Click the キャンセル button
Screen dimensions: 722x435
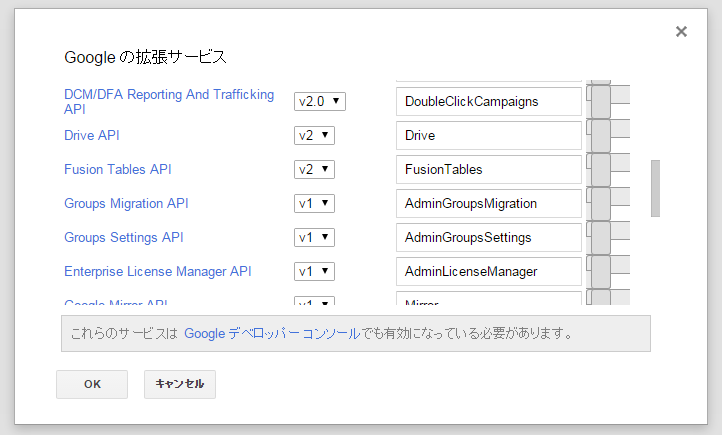click(x=180, y=384)
